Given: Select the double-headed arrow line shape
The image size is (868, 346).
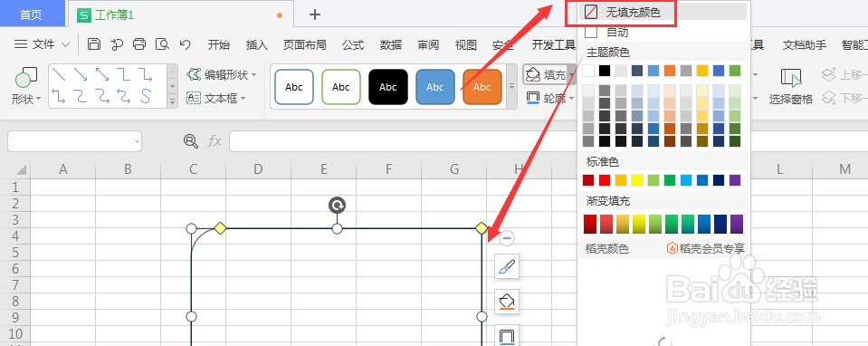Looking at the screenshot, I should 102,74.
